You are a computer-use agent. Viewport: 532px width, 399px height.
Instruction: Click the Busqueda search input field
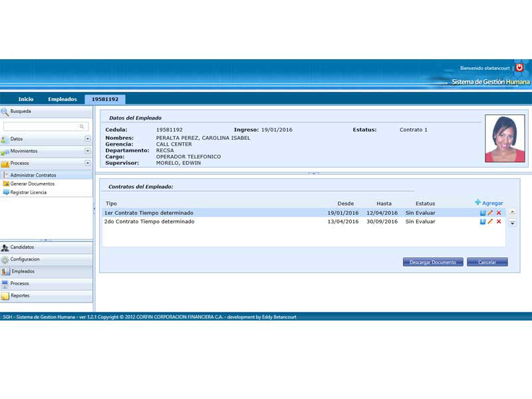[41, 126]
